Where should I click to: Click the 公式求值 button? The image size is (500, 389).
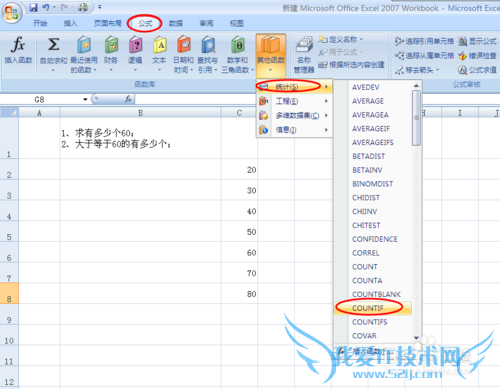(477, 70)
